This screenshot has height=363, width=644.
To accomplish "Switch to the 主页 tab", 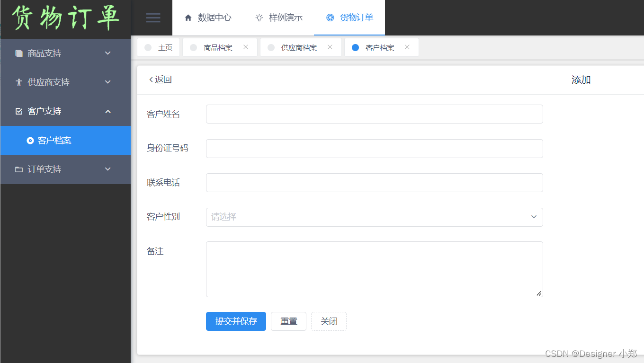I will [159, 47].
